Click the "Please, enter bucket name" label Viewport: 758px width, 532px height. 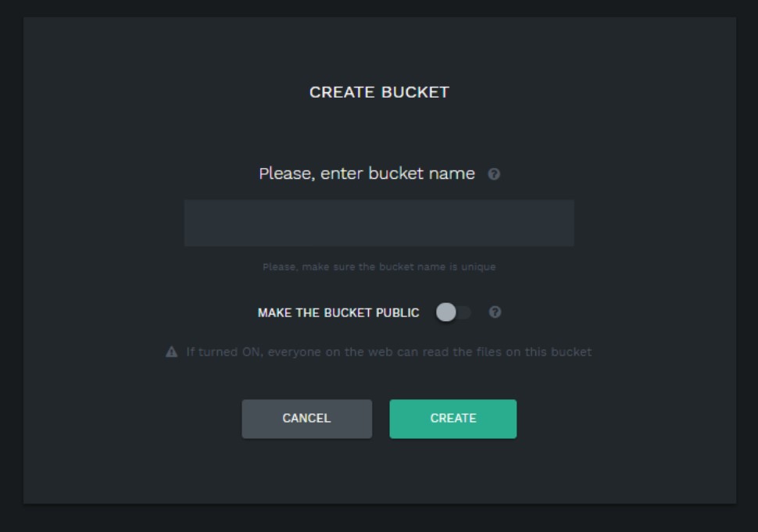366,173
